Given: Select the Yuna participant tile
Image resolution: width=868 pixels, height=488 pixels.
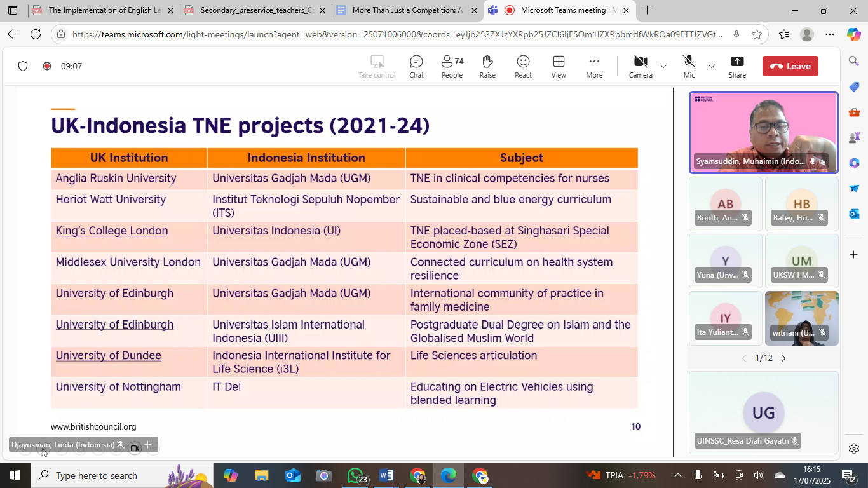Looking at the screenshot, I should [726, 261].
